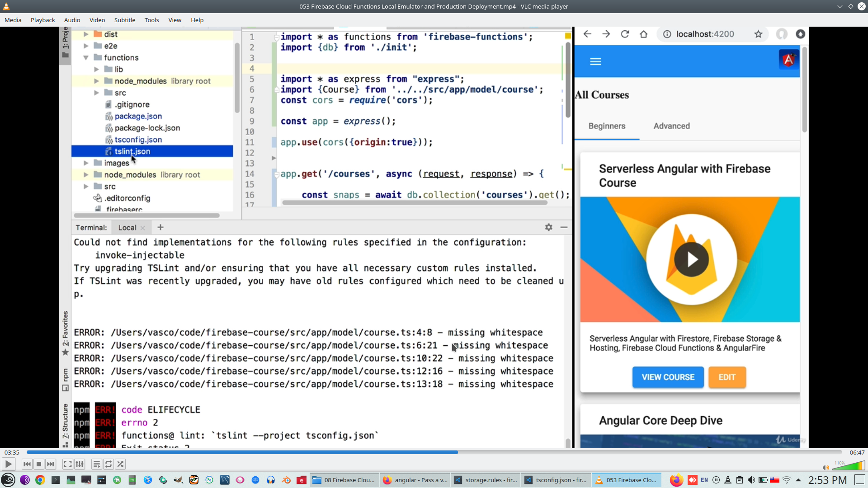Toggle fullscreen video mode
Screen dimensions: 868x488
click(x=67, y=464)
